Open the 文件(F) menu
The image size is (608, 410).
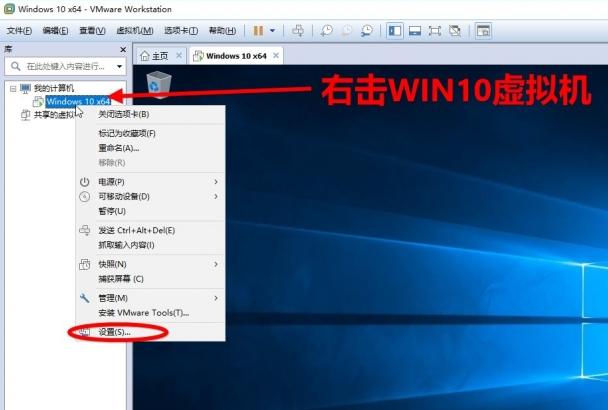click(x=19, y=31)
